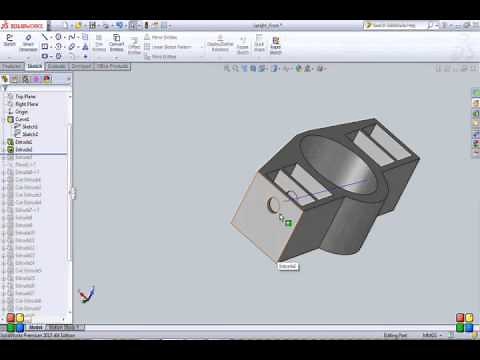This screenshot has width=480, height=360.
Task: Click the small hole on the model face
Action: [x=274, y=205]
